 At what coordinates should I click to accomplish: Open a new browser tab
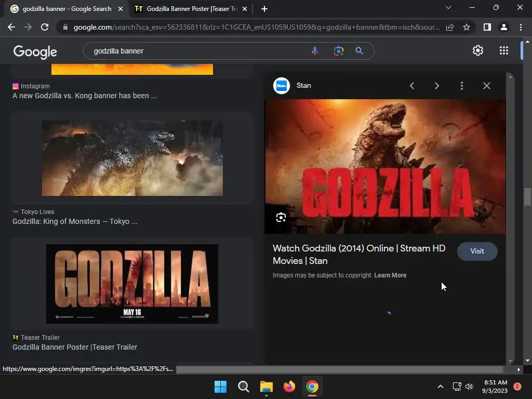(264, 9)
